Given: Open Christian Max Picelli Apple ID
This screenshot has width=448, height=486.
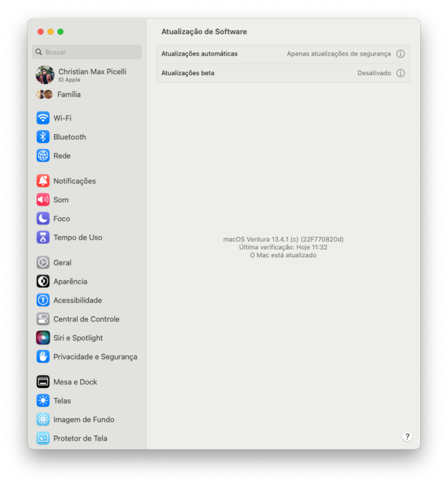Looking at the screenshot, I should coord(87,75).
